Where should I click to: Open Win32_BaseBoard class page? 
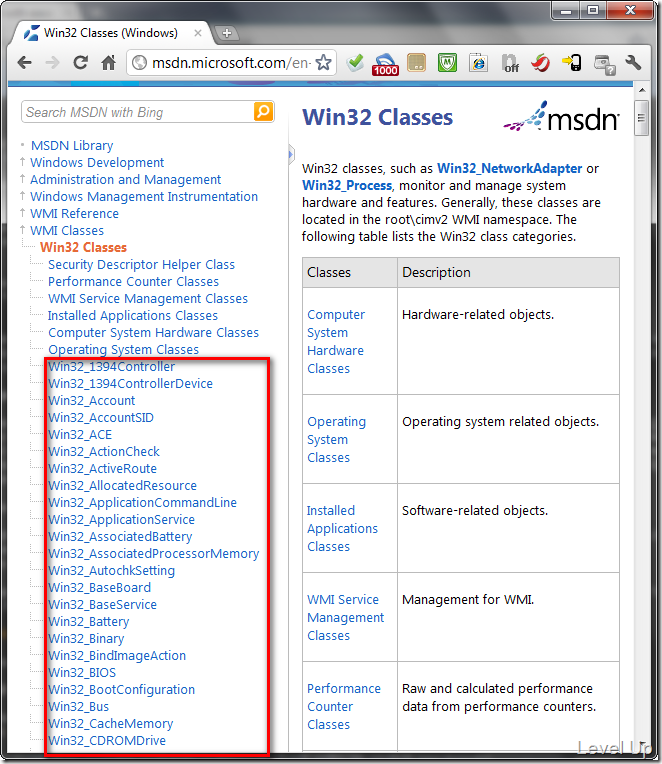tap(99, 588)
